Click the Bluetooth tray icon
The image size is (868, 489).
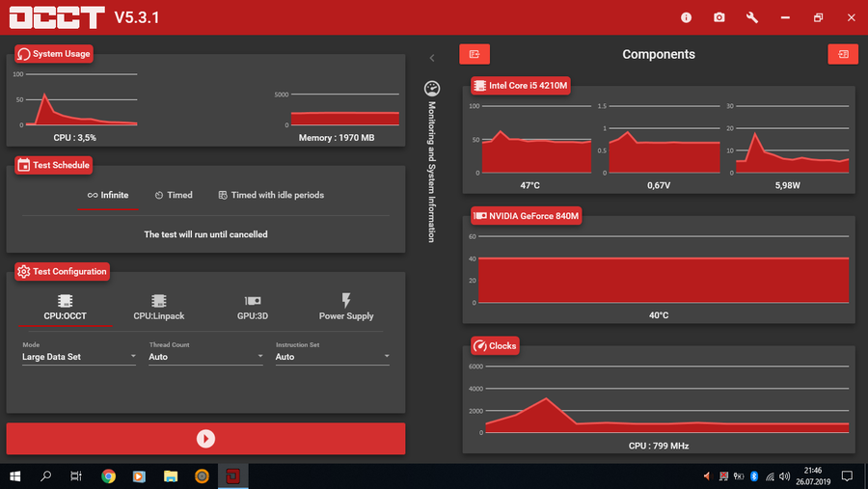pos(754,476)
